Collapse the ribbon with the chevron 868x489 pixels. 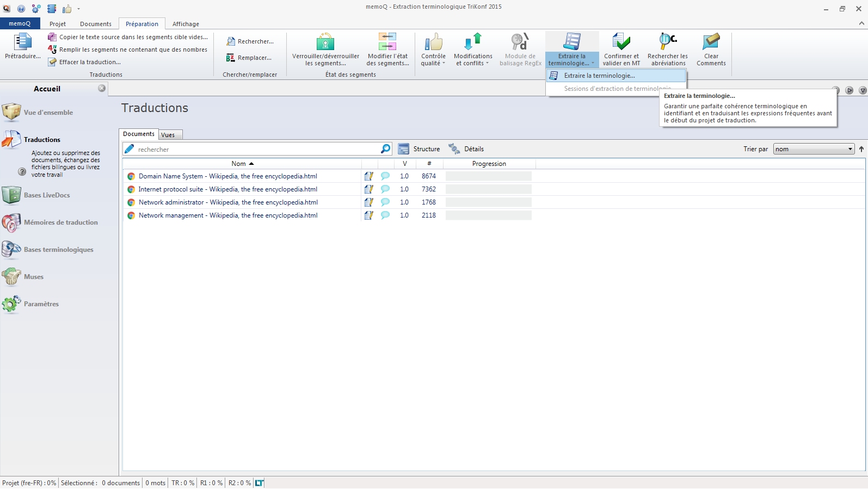click(x=861, y=23)
